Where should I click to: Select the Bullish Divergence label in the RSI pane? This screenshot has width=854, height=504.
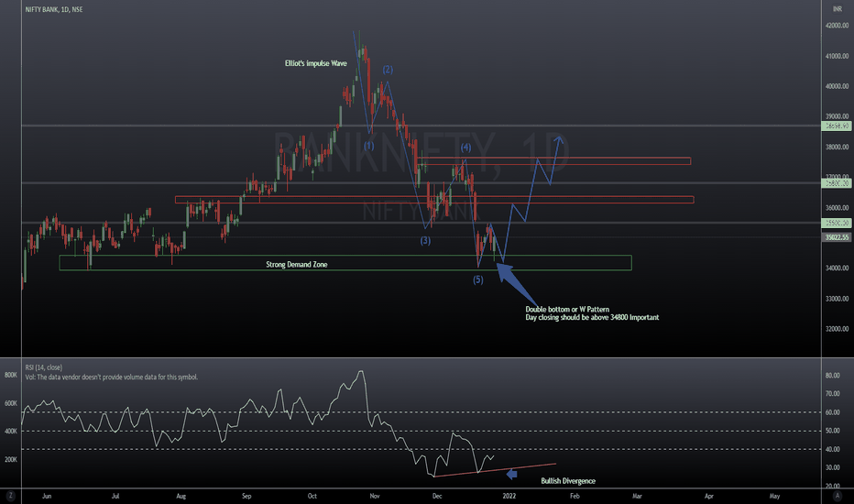(x=568, y=480)
